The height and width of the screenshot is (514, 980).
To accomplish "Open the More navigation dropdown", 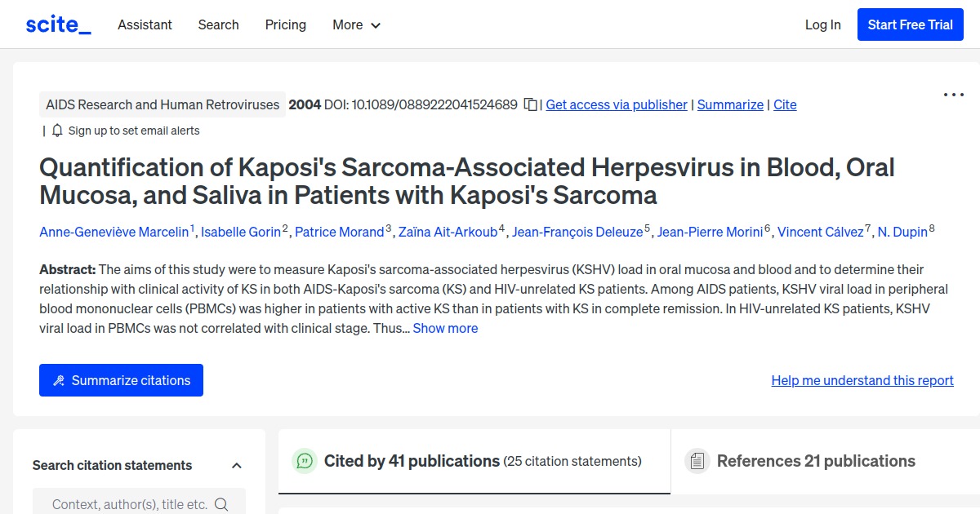I will (x=356, y=24).
